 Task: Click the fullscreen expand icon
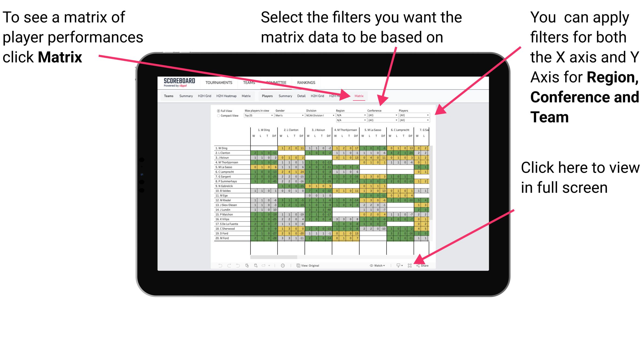409,265
